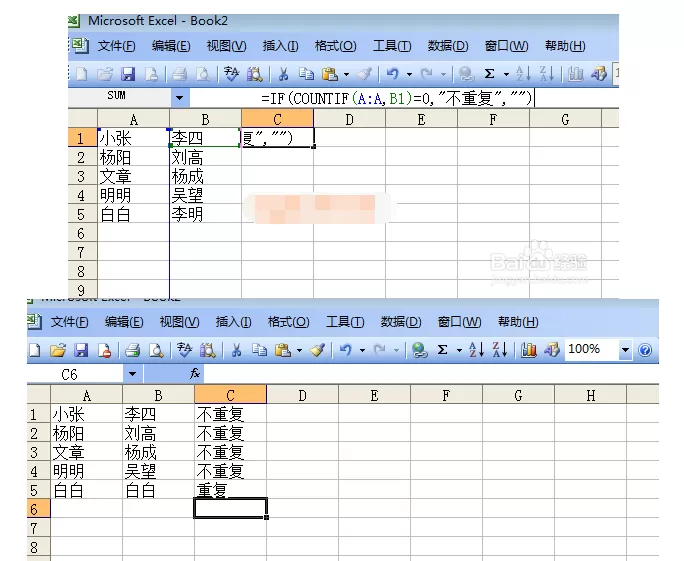Select cell 吴望 in the upper Excel window

click(205, 195)
